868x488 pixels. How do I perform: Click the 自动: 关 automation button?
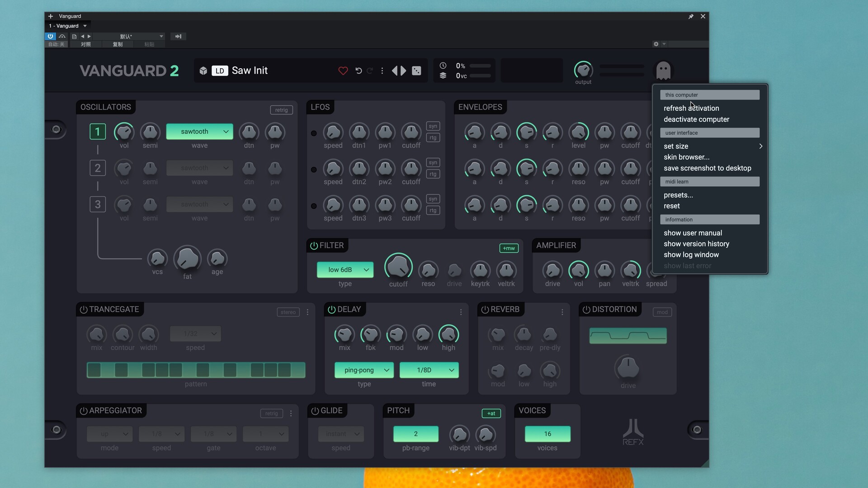(x=57, y=44)
